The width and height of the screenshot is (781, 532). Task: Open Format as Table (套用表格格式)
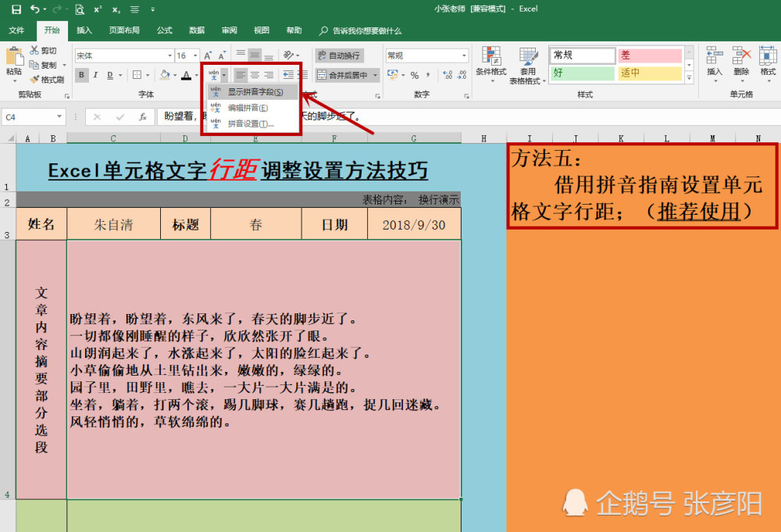coord(527,65)
